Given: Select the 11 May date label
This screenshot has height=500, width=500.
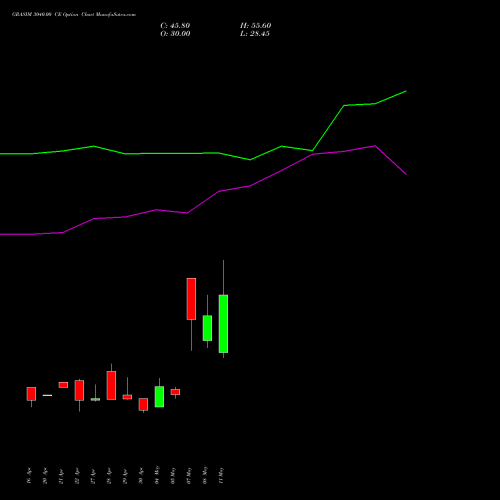Looking at the screenshot, I should (221, 475).
